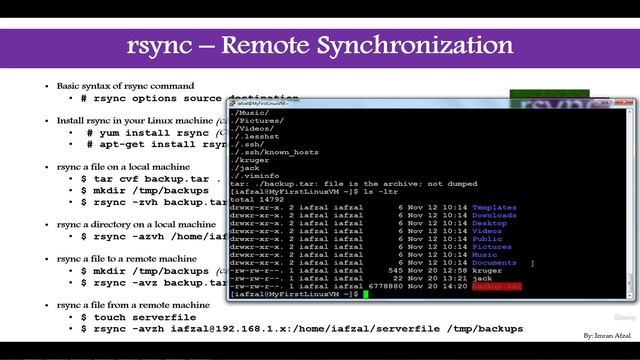Click the 'jack' file name in ls output
Viewport: 640px width, 360px height.
click(x=482, y=278)
